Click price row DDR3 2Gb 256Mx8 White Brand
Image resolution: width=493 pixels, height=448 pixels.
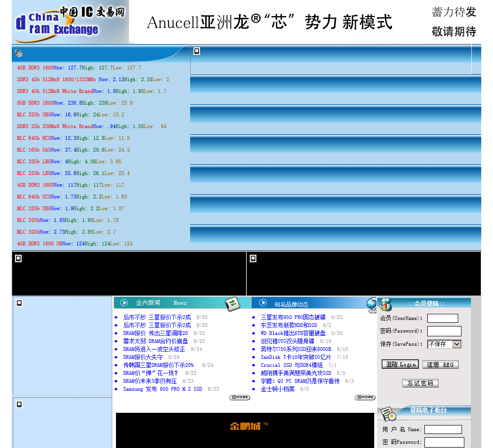[x=92, y=126]
